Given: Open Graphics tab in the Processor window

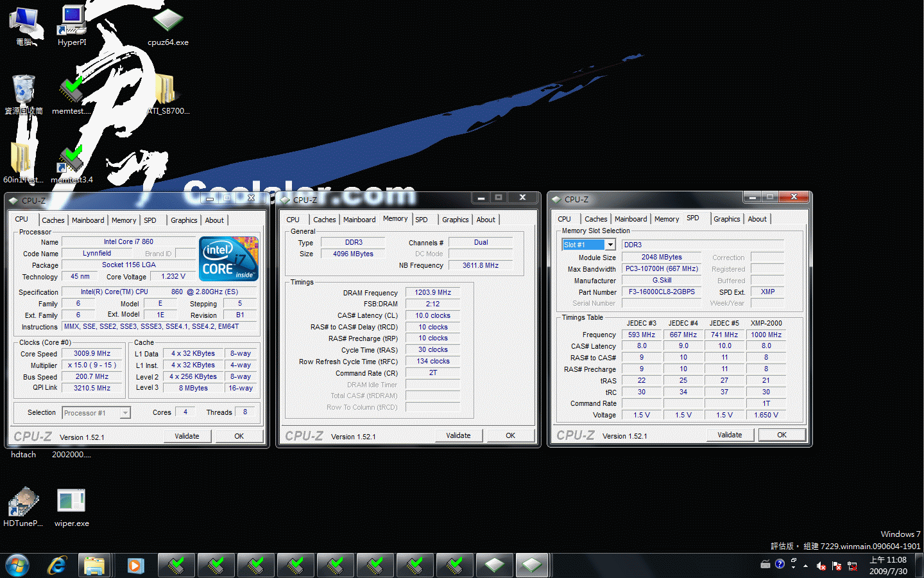Looking at the screenshot, I should (x=184, y=220).
